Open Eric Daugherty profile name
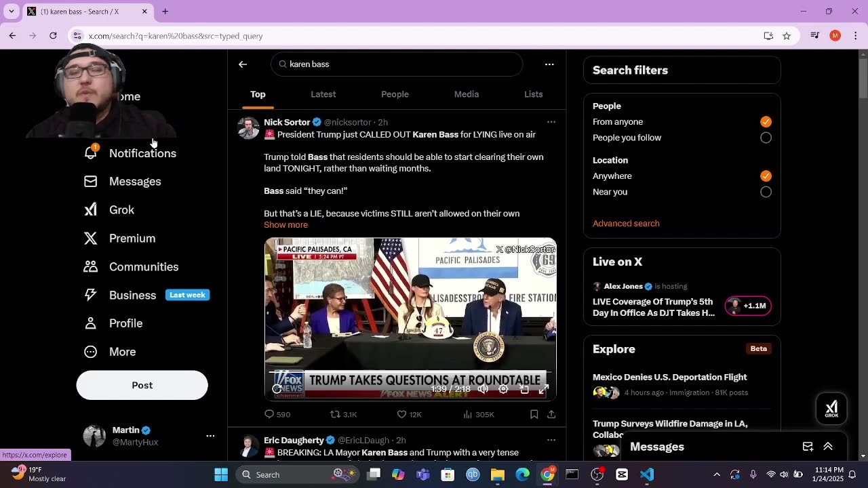The height and width of the screenshot is (488, 868). click(x=294, y=440)
